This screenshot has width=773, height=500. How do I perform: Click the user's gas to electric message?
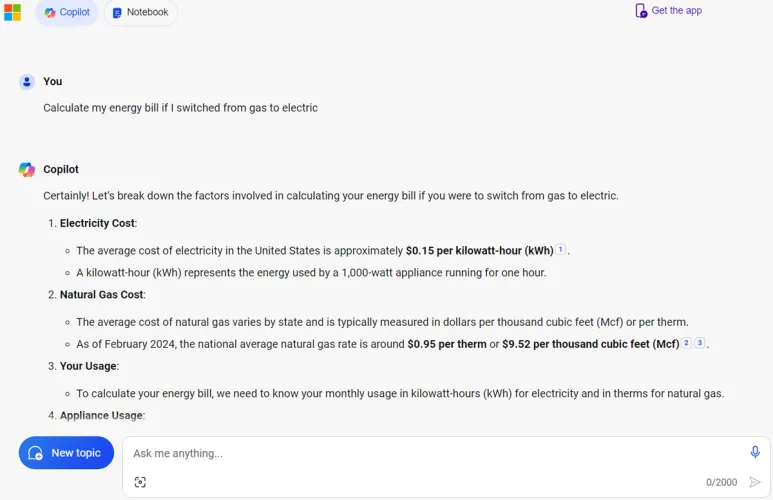pos(180,108)
